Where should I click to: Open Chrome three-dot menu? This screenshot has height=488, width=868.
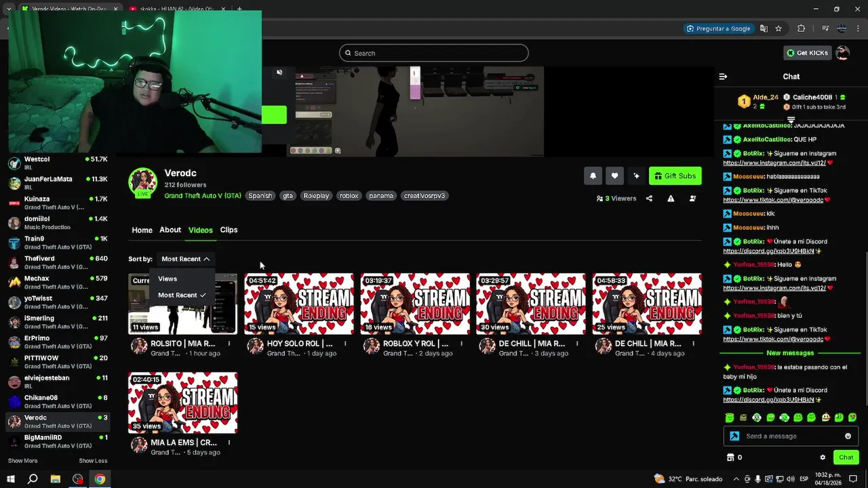click(x=859, y=28)
